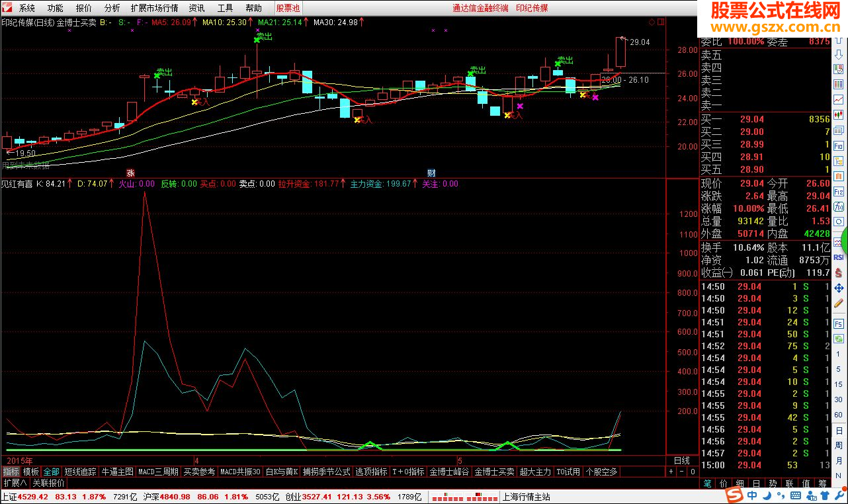
Task: Select the 30-minute period button
Action: tap(839, 400)
